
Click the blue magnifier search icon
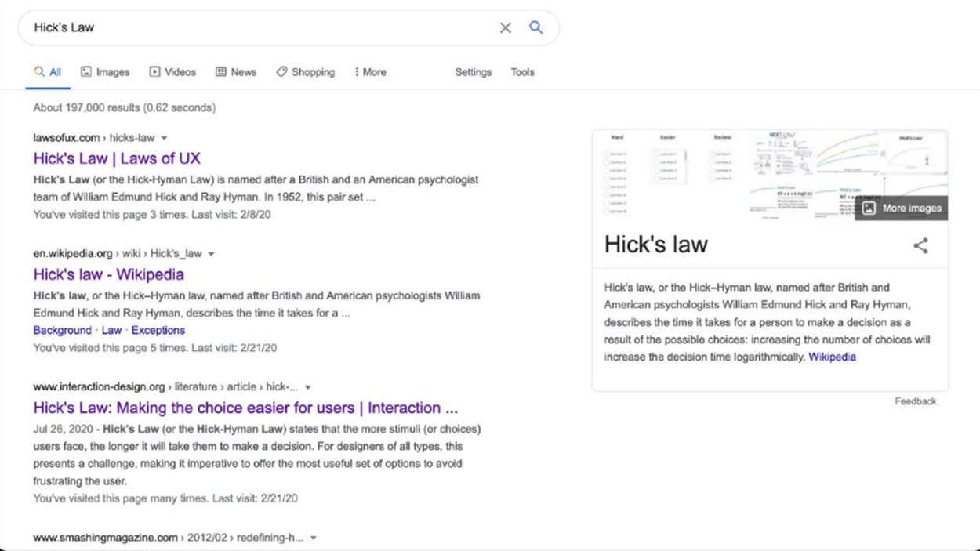[x=536, y=27]
